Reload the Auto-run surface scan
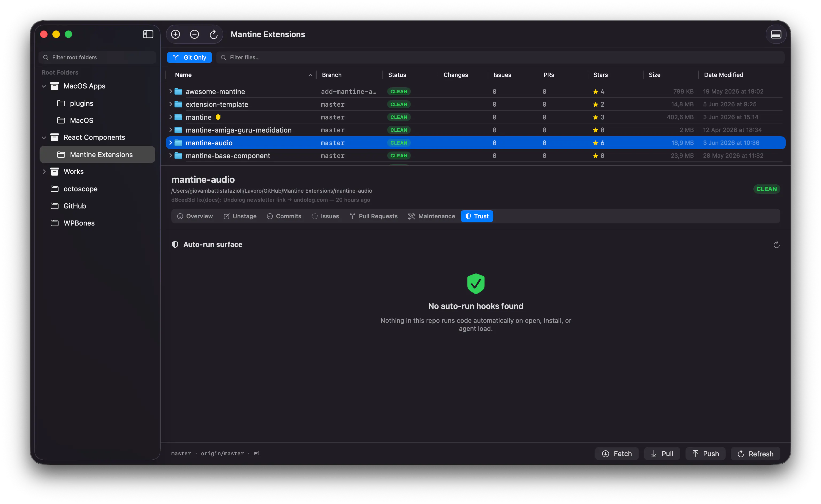 776,245
